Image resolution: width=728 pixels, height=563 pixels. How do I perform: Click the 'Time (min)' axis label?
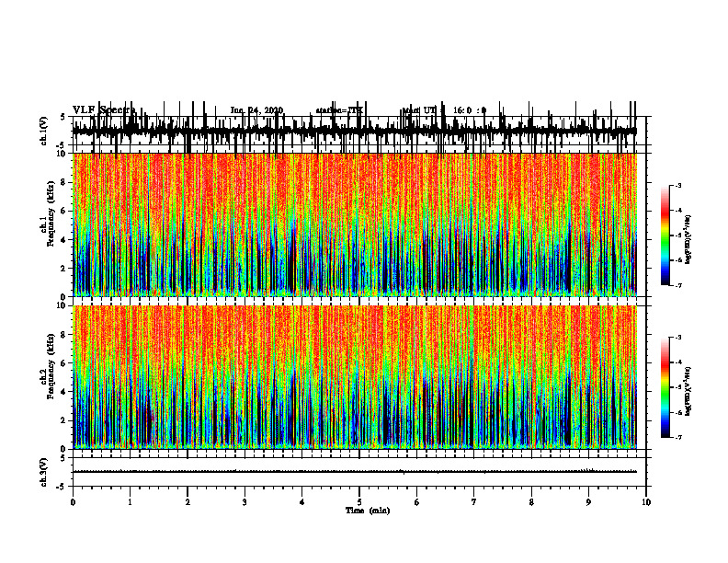pos(368,511)
